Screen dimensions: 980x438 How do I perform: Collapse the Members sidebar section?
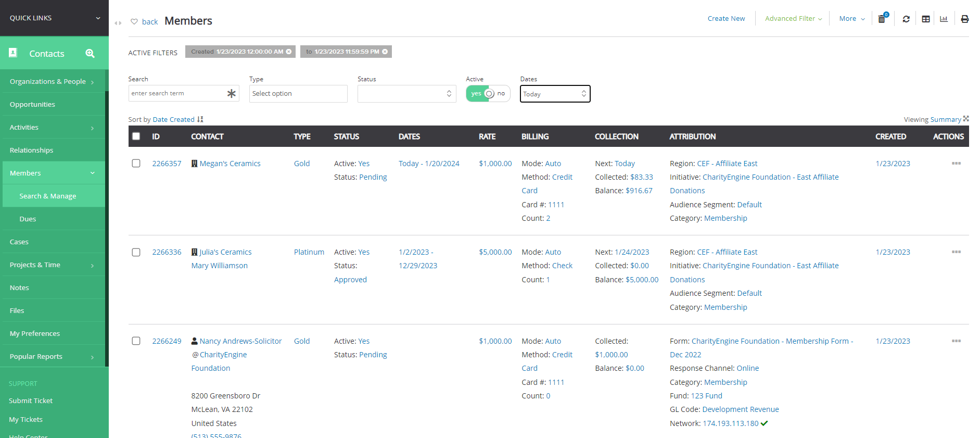click(x=53, y=173)
